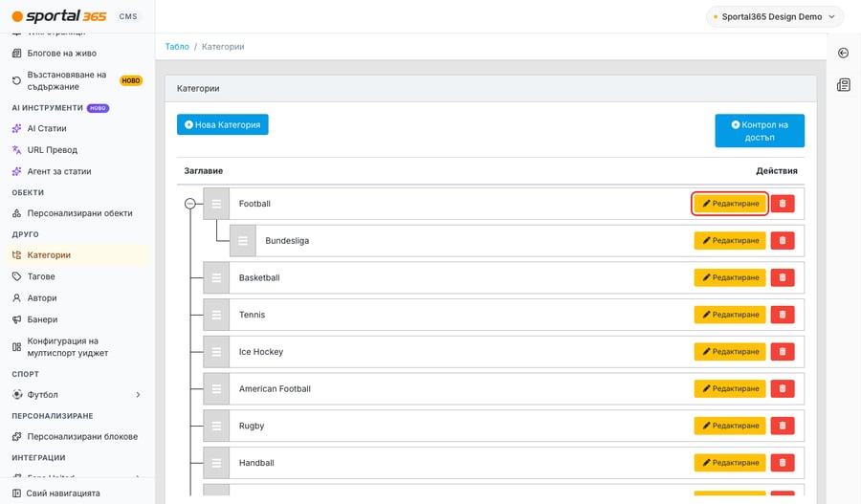This screenshot has width=861, height=504.
Task: Click the Football category title
Action: point(254,204)
